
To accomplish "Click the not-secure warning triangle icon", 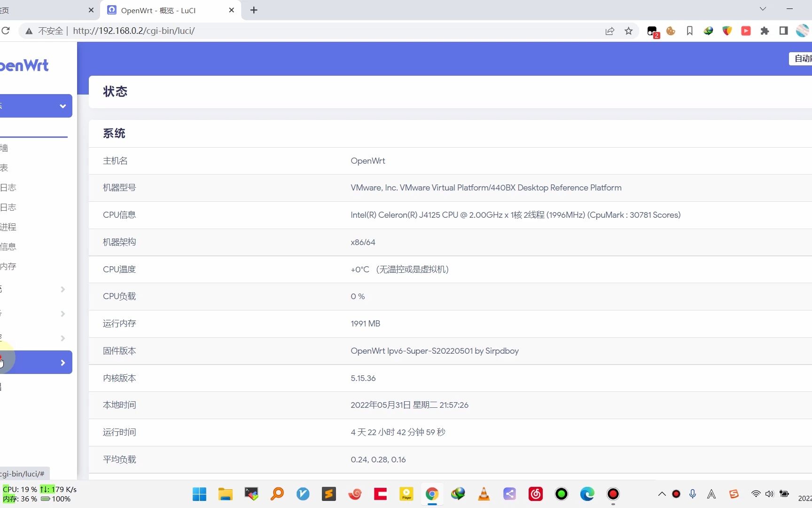I will (x=29, y=31).
